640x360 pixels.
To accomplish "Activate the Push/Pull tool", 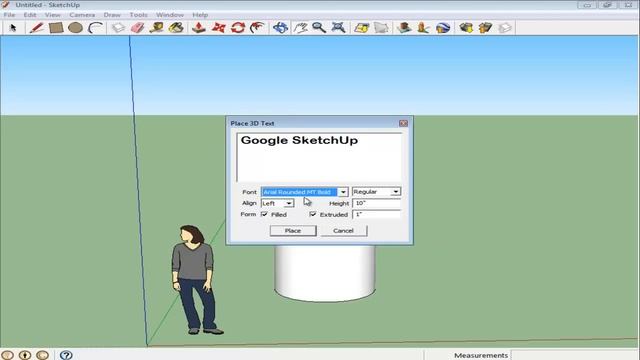I will (199, 28).
